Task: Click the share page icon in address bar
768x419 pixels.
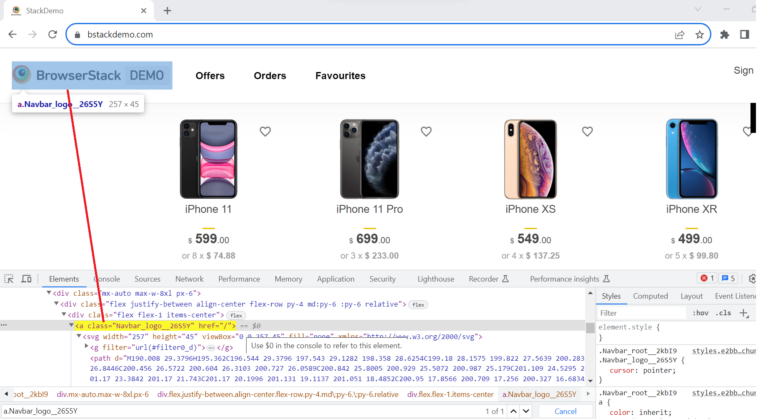Action: pyautogui.click(x=680, y=34)
